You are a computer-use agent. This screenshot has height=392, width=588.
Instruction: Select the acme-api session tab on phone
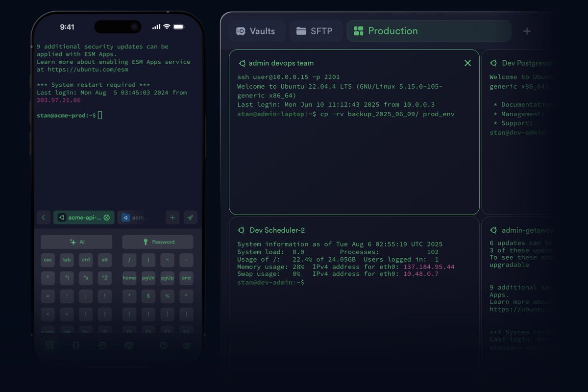click(83, 218)
